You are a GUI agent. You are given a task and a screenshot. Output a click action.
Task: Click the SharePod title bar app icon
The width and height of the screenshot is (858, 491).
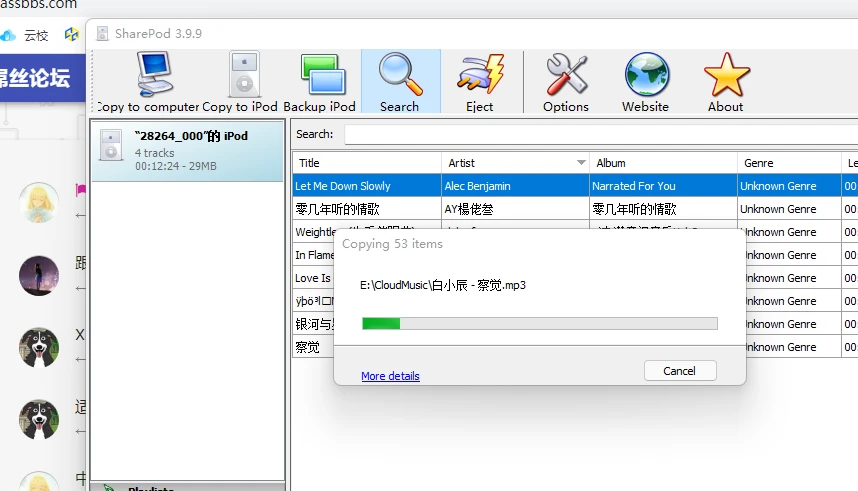[102, 34]
